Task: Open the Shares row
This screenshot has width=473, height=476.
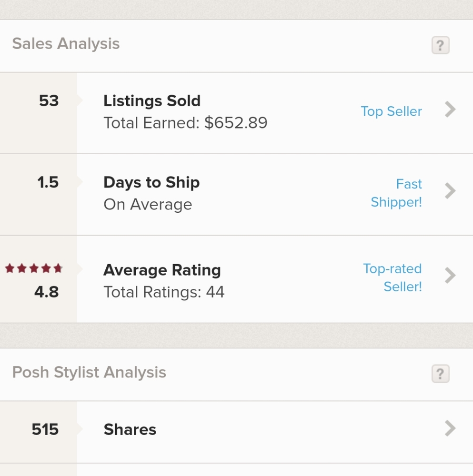Action: (x=130, y=430)
